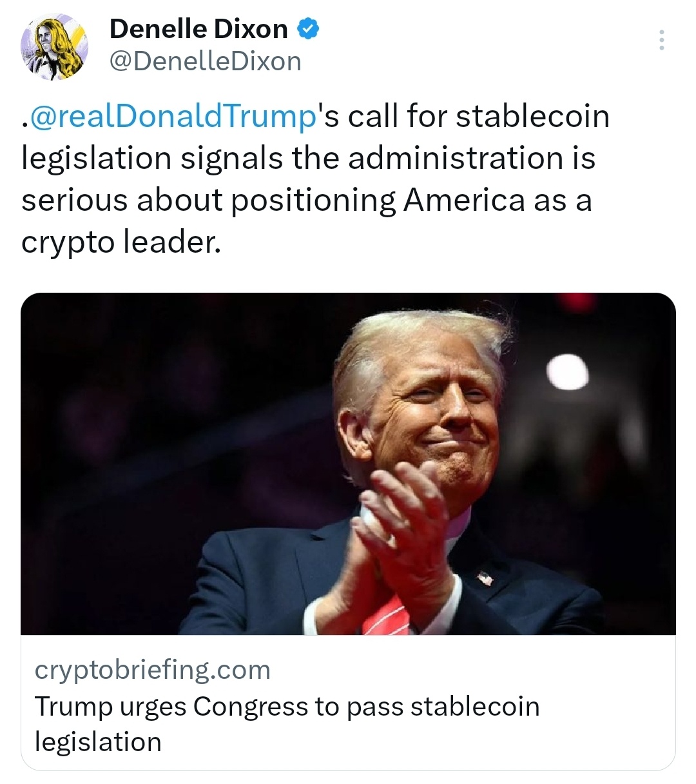
Task: Click the flag lapel pin in photo
Action: (x=485, y=578)
